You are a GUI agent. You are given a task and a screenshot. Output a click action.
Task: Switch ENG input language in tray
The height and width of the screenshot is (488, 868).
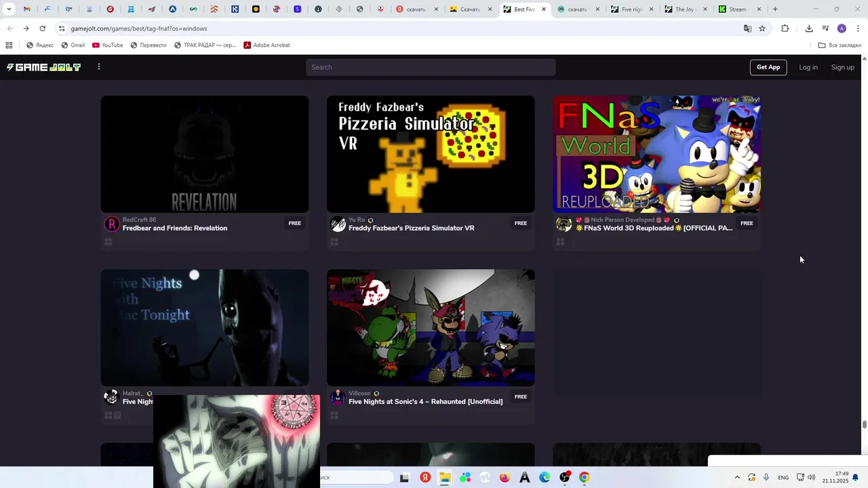[783, 478]
